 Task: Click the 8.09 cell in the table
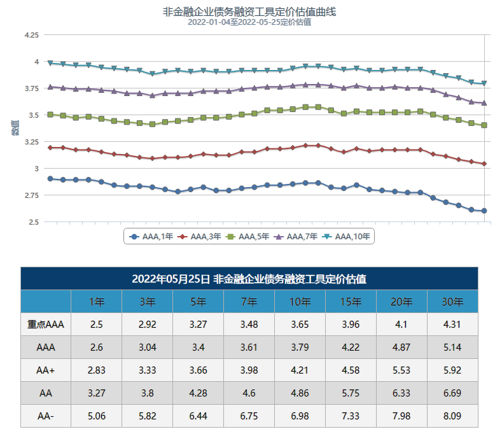point(452,416)
